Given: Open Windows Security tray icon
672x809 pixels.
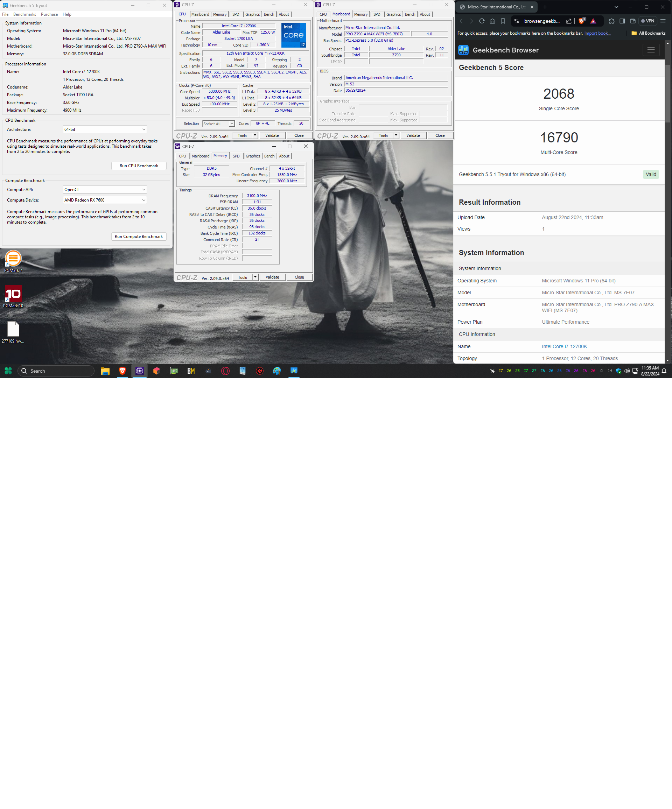Looking at the screenshot, I should (x=618, y=371).
